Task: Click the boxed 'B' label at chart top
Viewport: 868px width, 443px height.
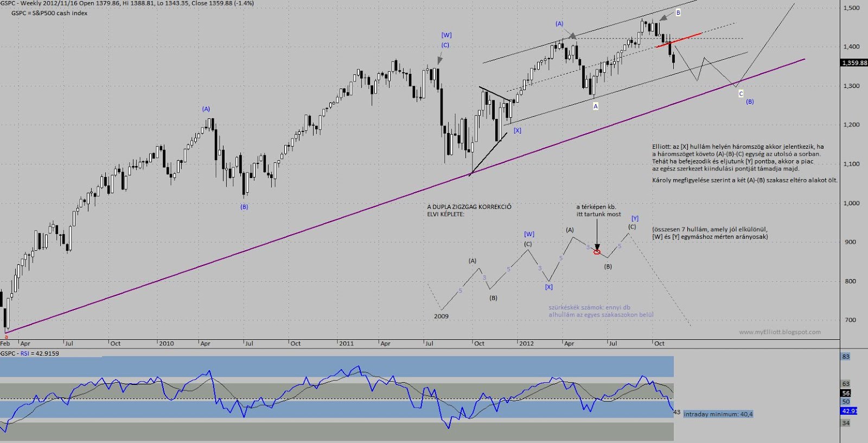Action: [678, 12]
